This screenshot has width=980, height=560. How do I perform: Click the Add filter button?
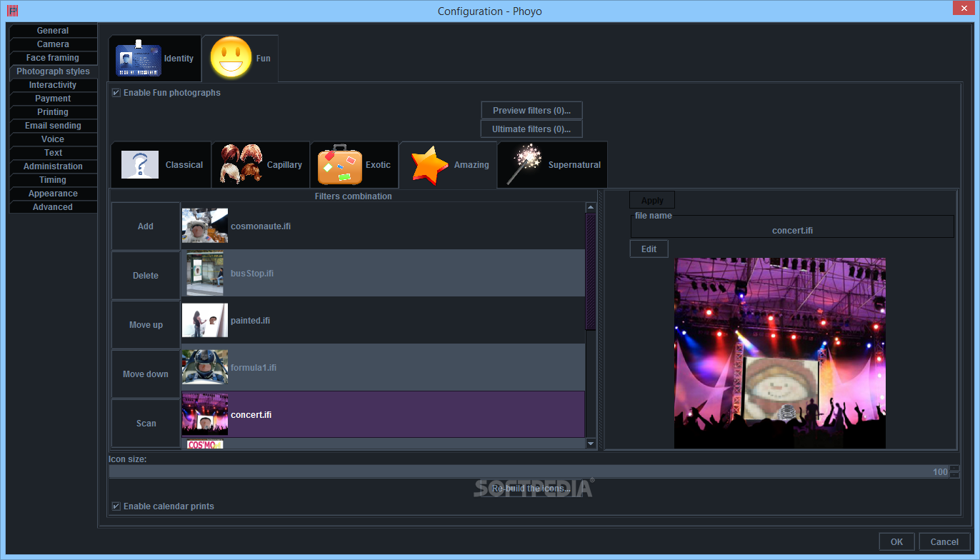coord(146,226)
